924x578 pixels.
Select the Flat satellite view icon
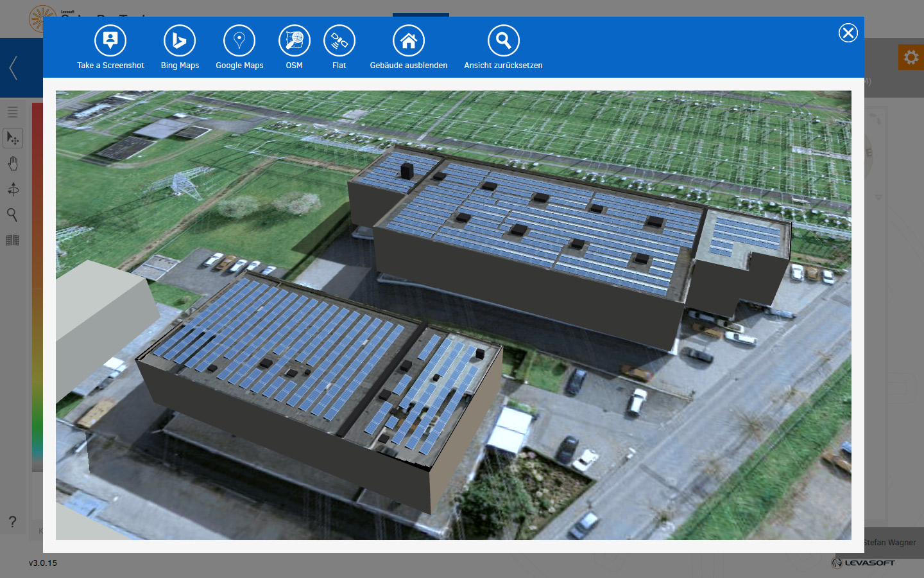(x=339, y=40)
